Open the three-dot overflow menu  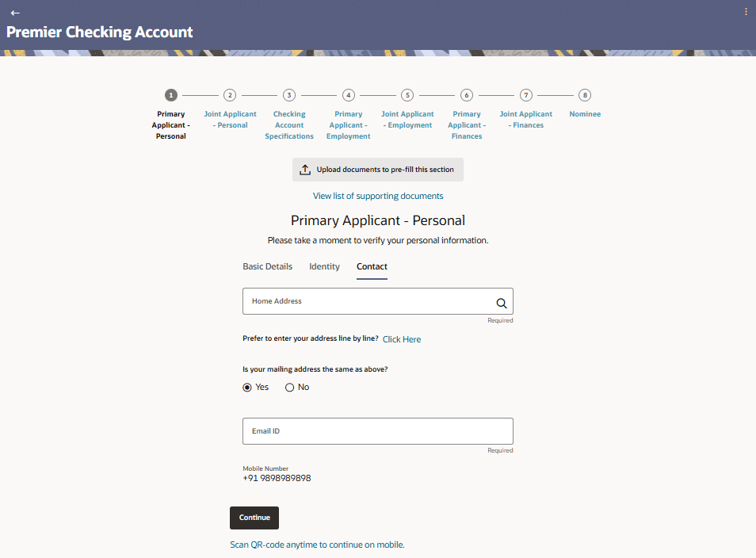(746, 12)
